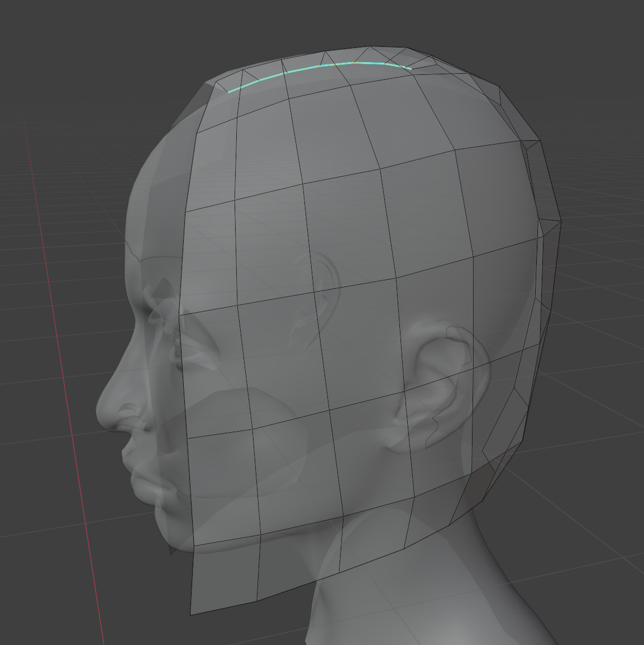Click the bottom-left corner of the helmet mesh
Image resolution: width=644 pixels, height=645 pixels.
tap(191, 614)
